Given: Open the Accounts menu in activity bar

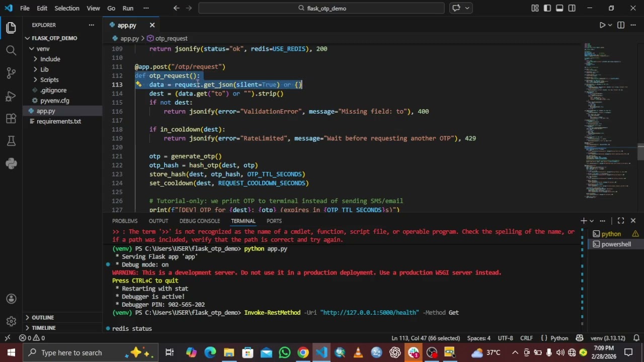Looking at the screenshot, I should coord(11,299).
